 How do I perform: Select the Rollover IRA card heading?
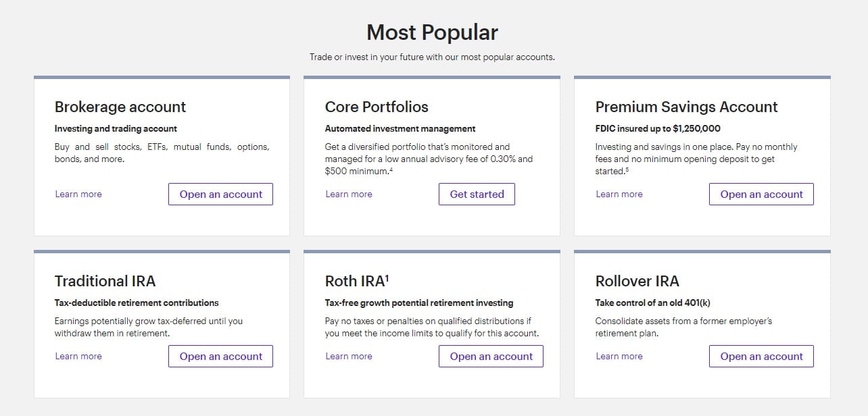[x=637, y=281]
